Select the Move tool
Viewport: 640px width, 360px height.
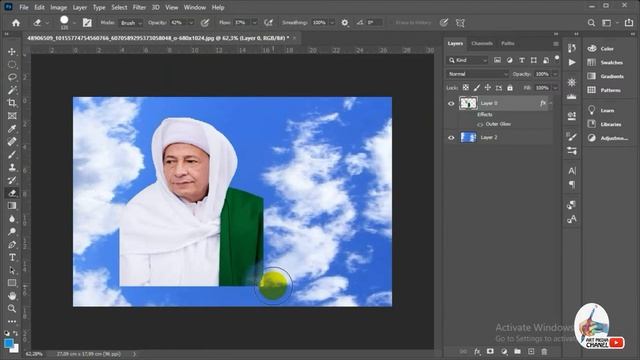click(x=12, y=51)
